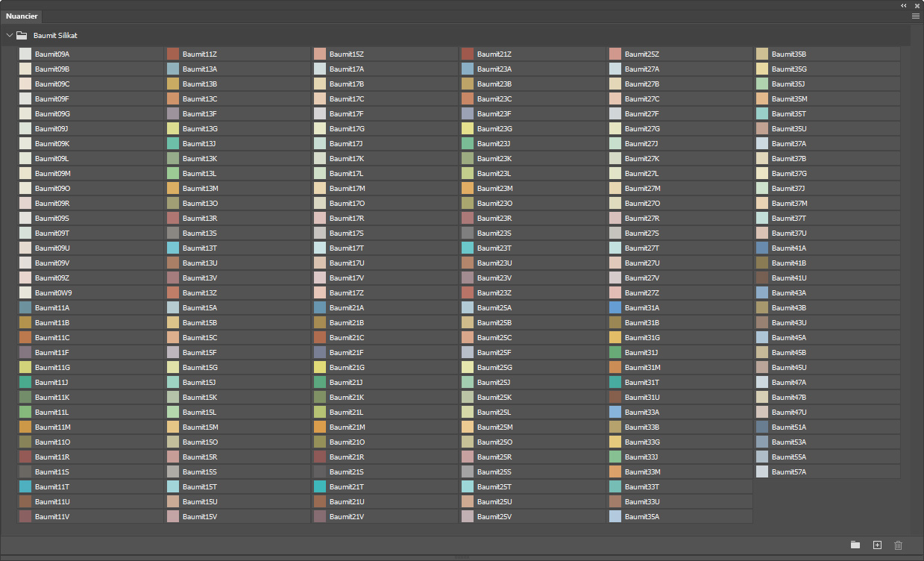Open the Nuancier panel menu

(x=915, y=16)
